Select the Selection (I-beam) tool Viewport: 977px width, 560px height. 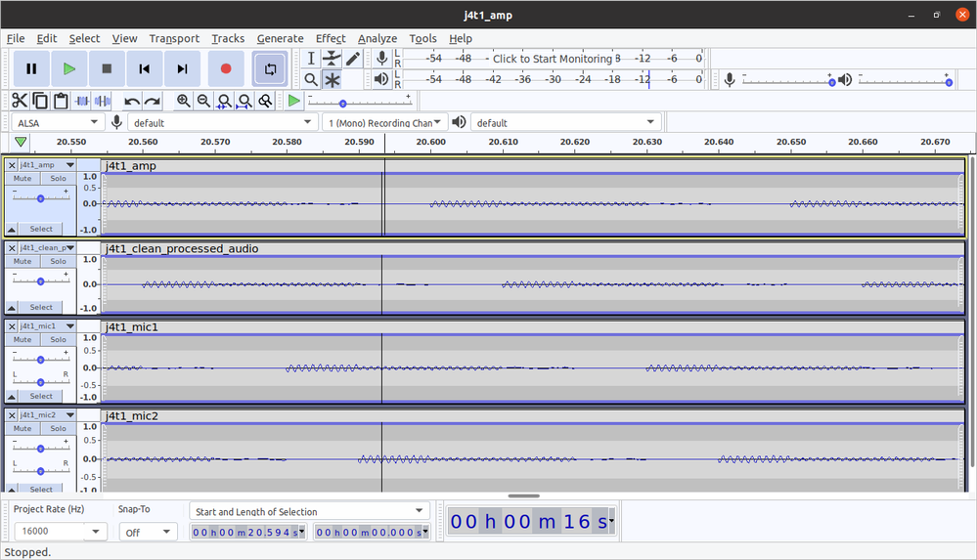(311, 59)
